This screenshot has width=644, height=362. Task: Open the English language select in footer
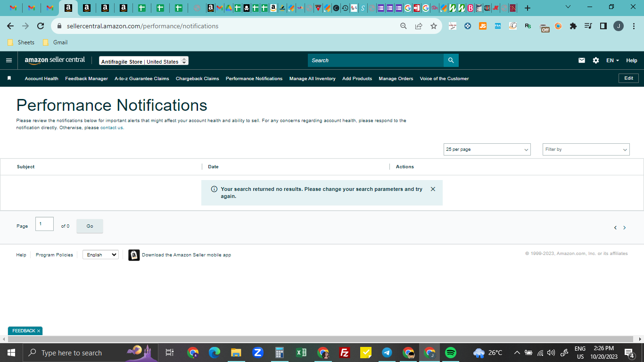click(x=100, y=255)
